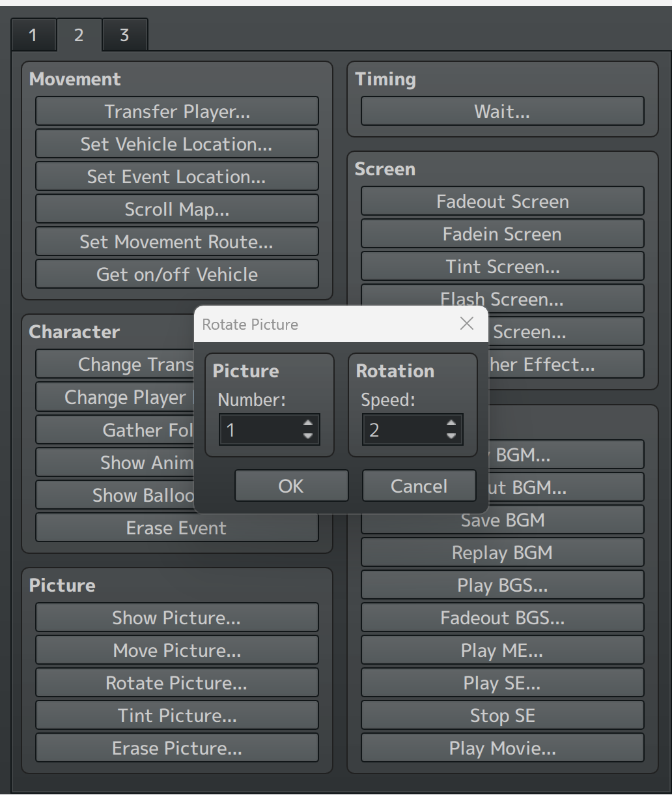
Task: Select the Erase Picture command
Action: [177, 748]
